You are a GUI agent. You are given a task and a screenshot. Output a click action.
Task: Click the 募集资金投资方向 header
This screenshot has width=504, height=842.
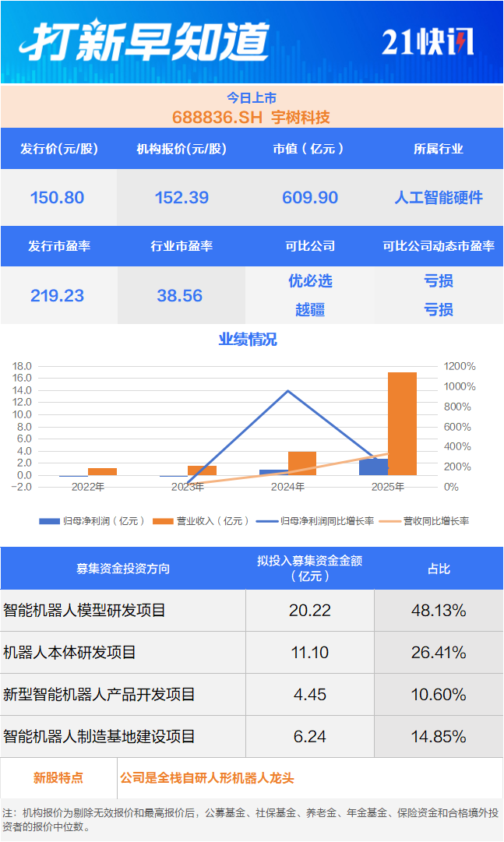click(123, 569)
